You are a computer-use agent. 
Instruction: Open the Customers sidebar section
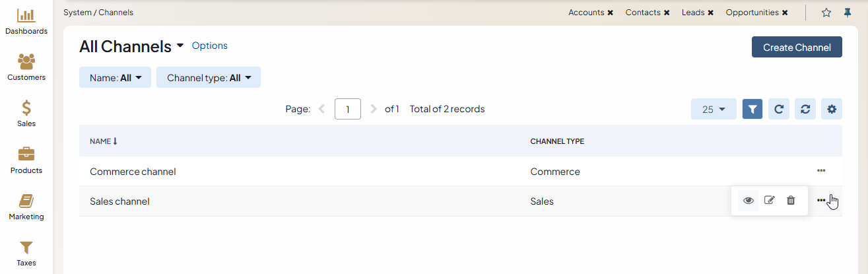point(26,67)
